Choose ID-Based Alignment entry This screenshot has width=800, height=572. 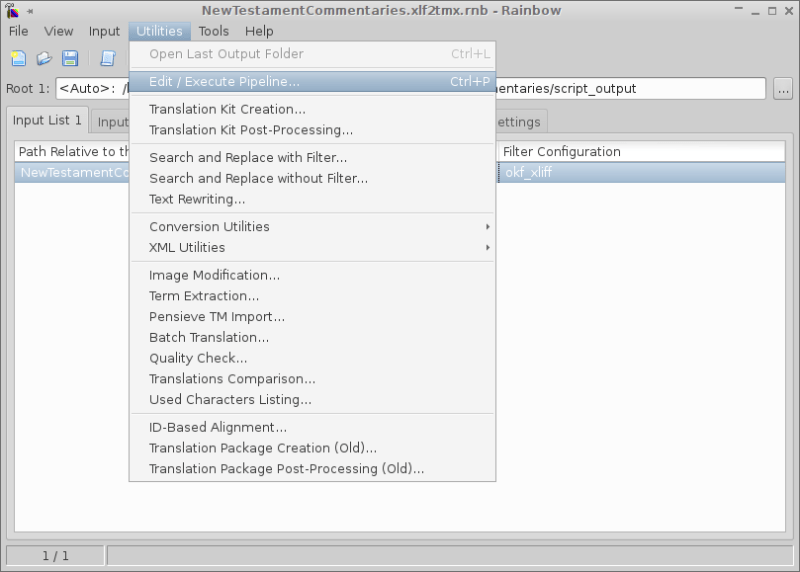[x=312, y=428]
